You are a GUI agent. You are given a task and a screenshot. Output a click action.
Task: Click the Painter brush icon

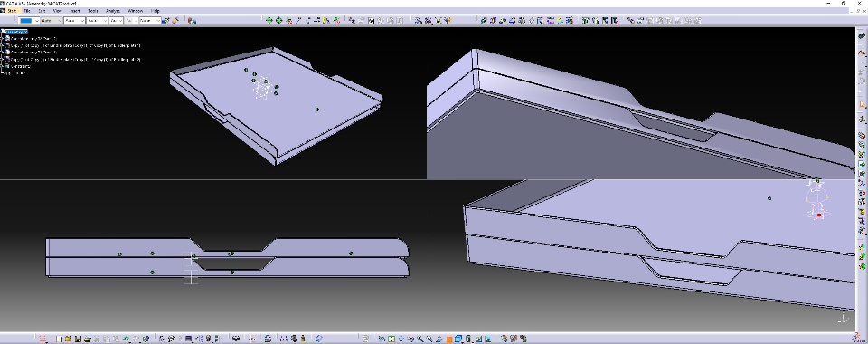tap(165, 21)
